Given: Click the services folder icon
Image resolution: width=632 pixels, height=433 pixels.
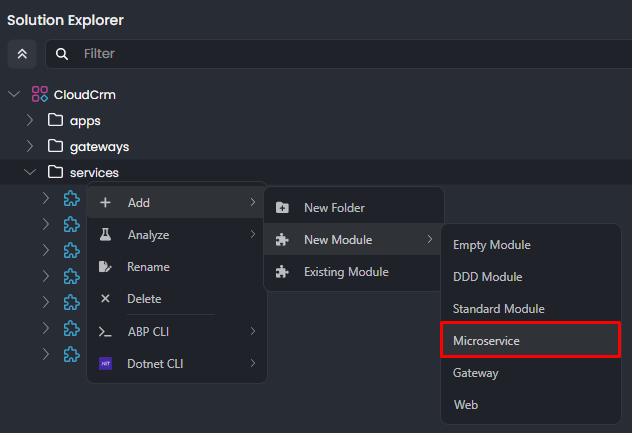Looking at the screenshot, I should pos(56,172).
